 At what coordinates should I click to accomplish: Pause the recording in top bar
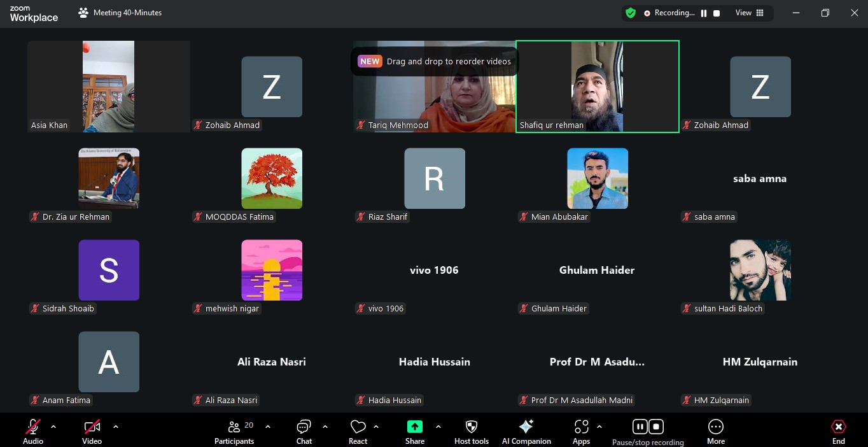(704, 13)
